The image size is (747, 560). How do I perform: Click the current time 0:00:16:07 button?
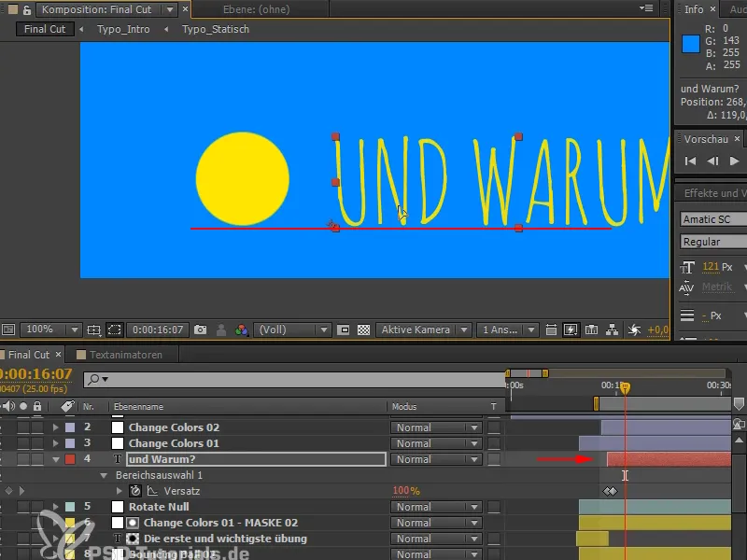[158, 329]
